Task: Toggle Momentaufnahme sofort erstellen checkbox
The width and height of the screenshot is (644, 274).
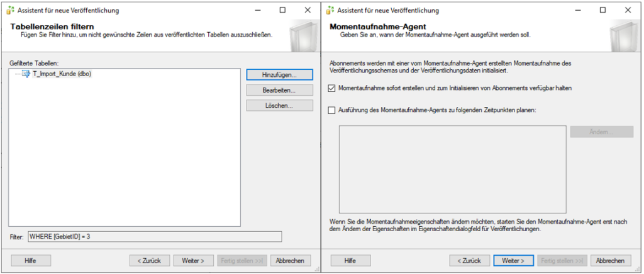Action: point(332,88)
